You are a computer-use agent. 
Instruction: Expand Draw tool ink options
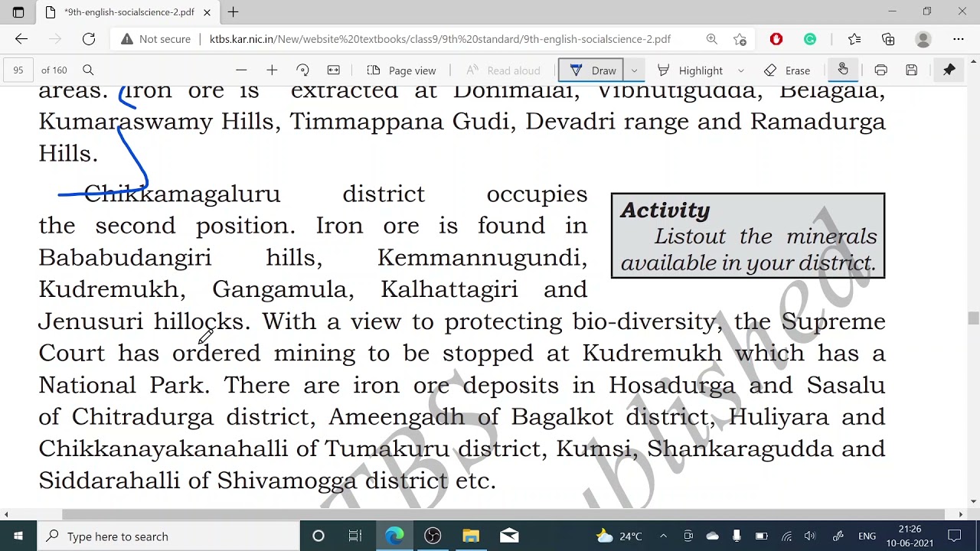point(634,70)
